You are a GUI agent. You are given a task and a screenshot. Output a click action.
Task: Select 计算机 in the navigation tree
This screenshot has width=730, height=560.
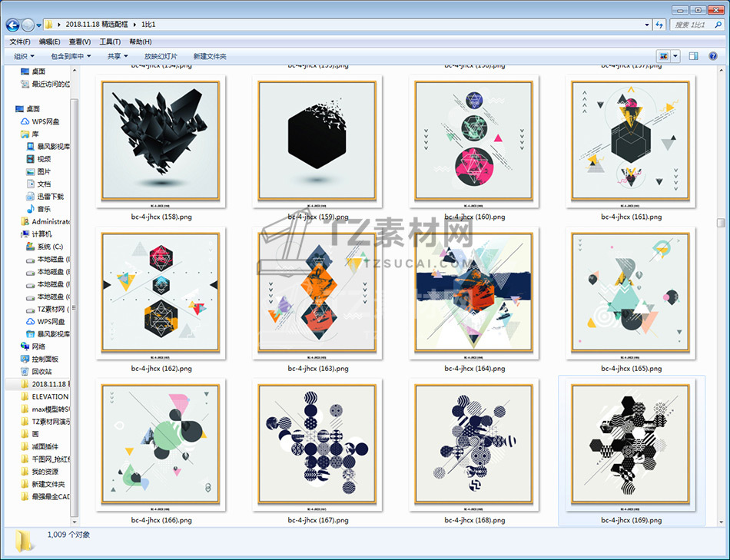click(36, 234)
